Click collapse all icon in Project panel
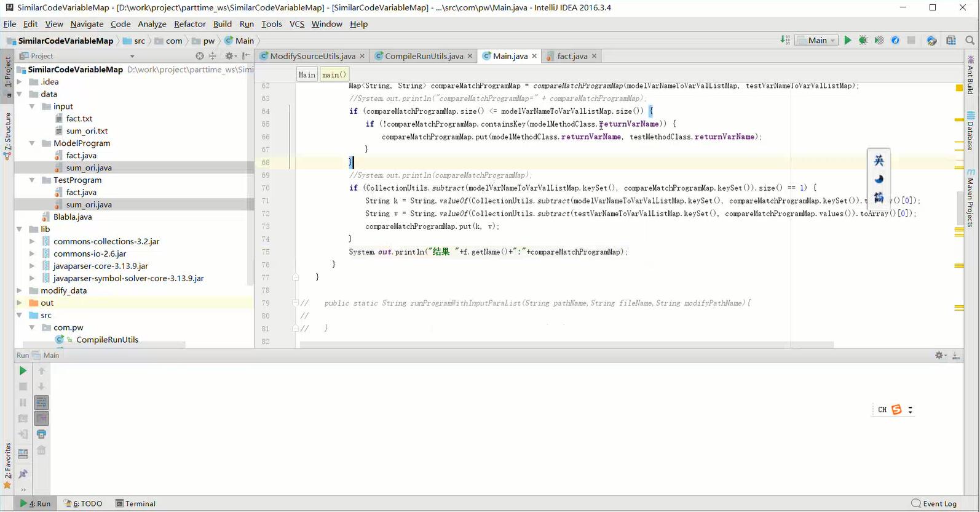Image resolution: width=980 pixels, height=512 pixels. click(213, 56)
